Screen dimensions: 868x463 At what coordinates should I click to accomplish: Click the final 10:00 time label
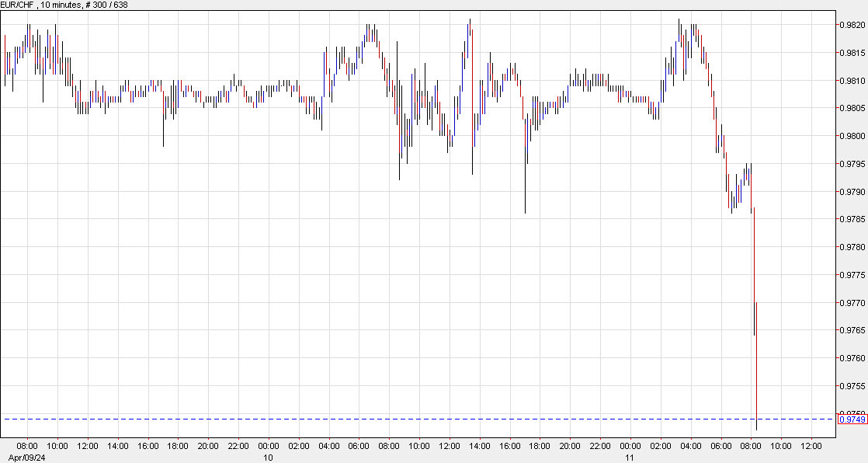[x=781, y=447]
